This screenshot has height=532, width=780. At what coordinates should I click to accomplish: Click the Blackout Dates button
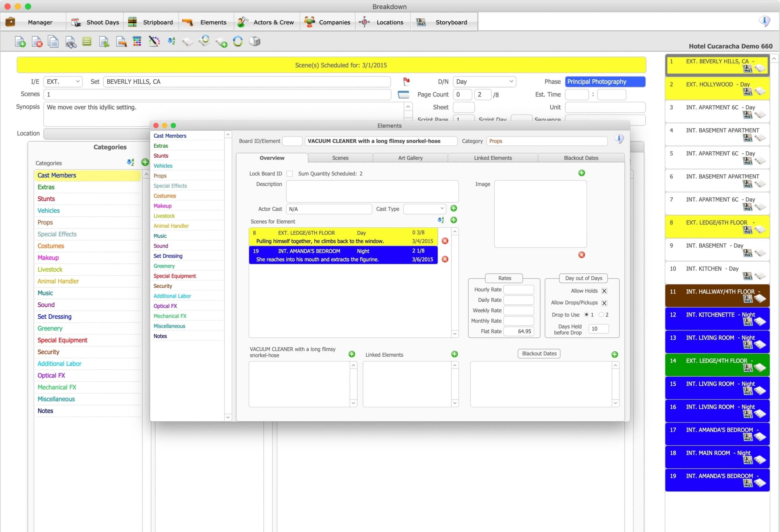pos(539,353)
